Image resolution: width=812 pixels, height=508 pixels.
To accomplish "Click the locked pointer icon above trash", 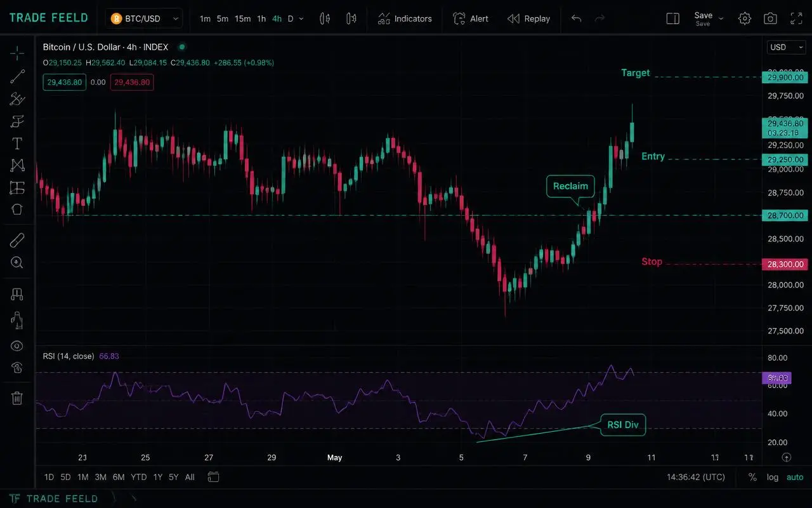I will click(x=17, y=368).
